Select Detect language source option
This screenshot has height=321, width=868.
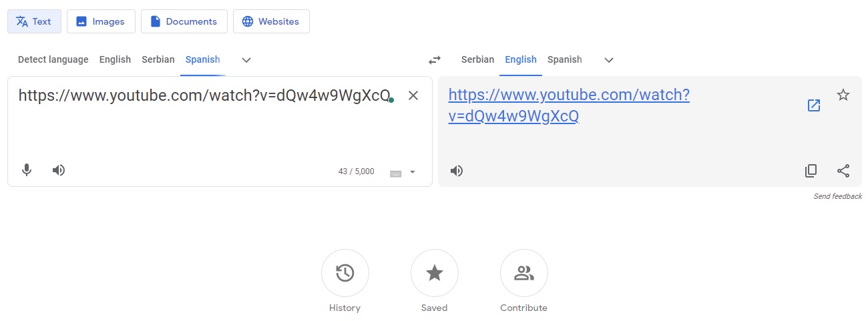[x=53, y=59]
